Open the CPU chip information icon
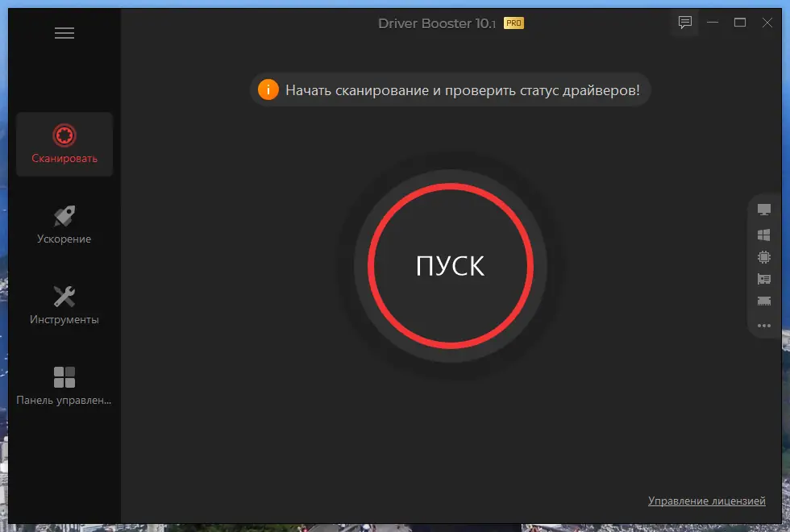790x532 pixels. [x=763, y=256]
